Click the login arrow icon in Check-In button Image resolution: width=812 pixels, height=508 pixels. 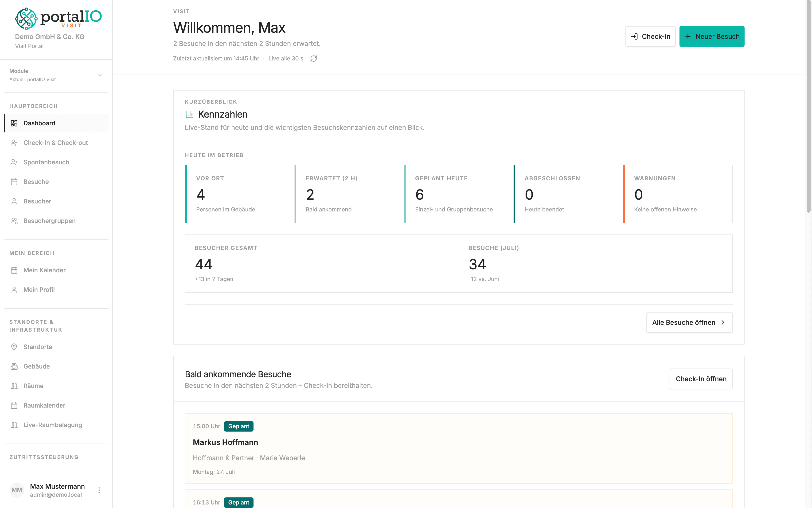tap(634, 36)
